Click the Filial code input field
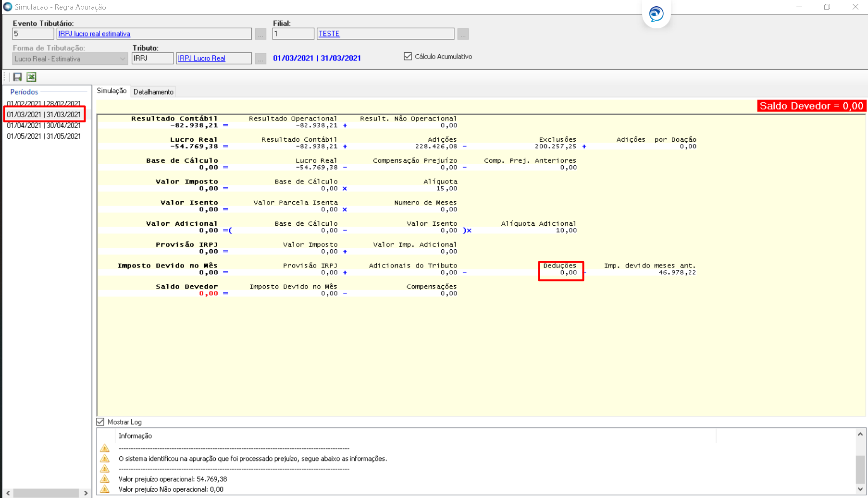 pyautogui.click(x=293, y=34)
